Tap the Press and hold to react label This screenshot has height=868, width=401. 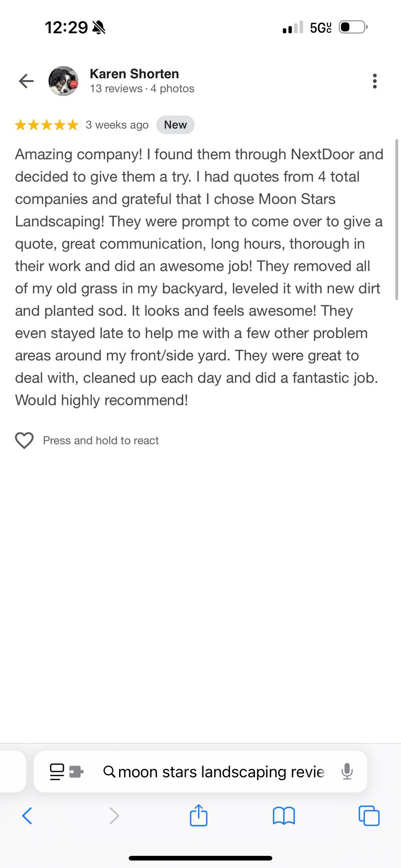tap(101, 440)
